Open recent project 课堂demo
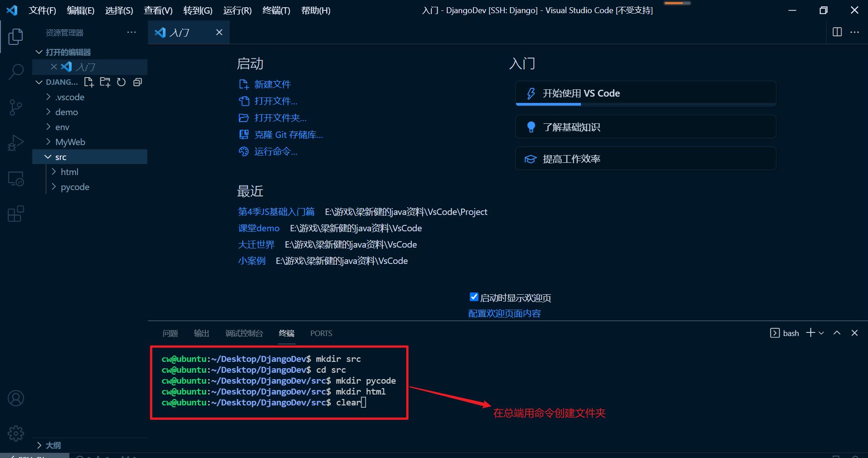This screenshot has height=458, width=868. pos(258,228)
